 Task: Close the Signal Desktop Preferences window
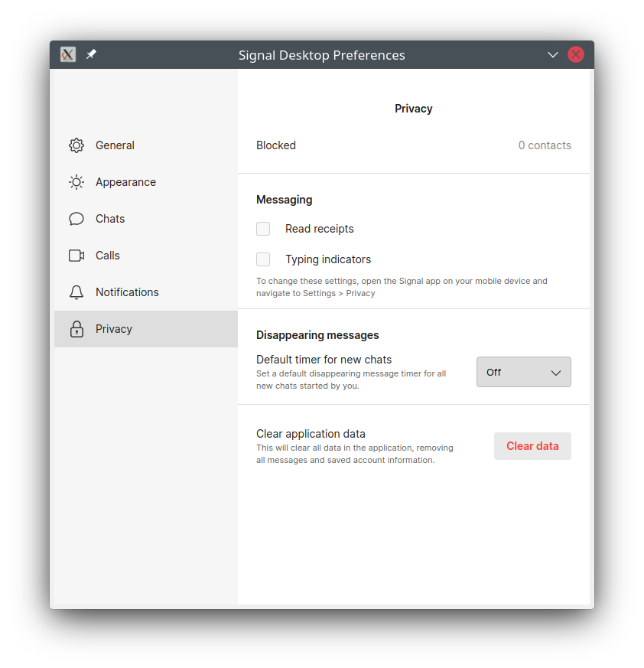(575, 54)
